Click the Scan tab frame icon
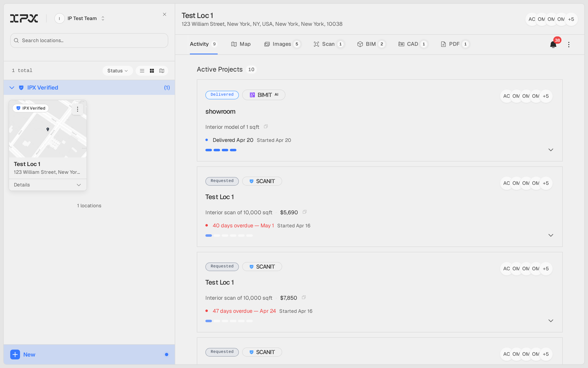 [x=316, y=44]
